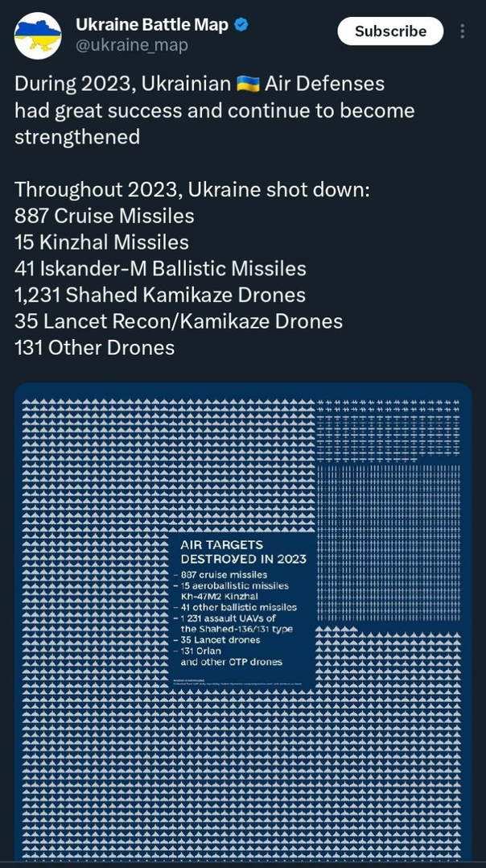The width and height of the screenshot is (486, 868).
Task: Open the @ukraine_map handle link
Action: (132, 45)
